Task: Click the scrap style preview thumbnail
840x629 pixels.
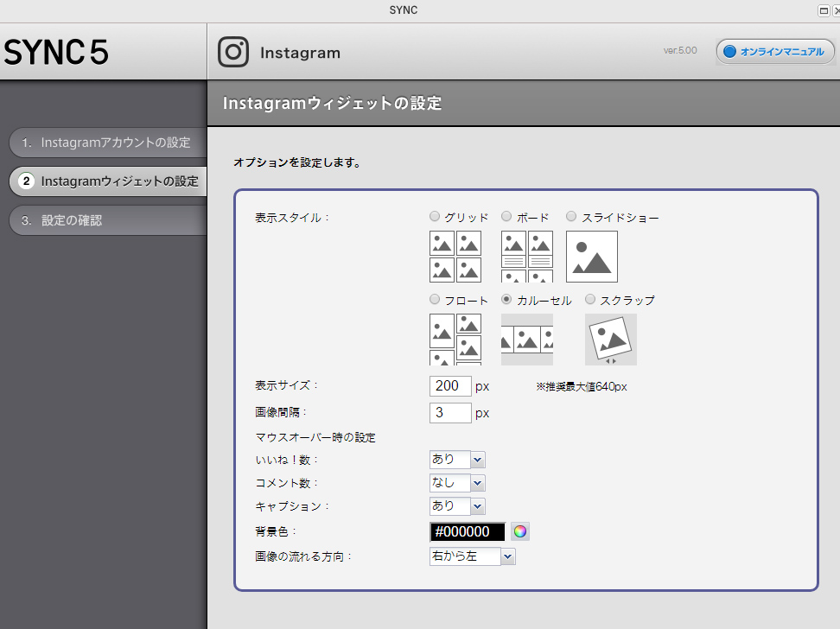Action: click(x=610, y=340)
